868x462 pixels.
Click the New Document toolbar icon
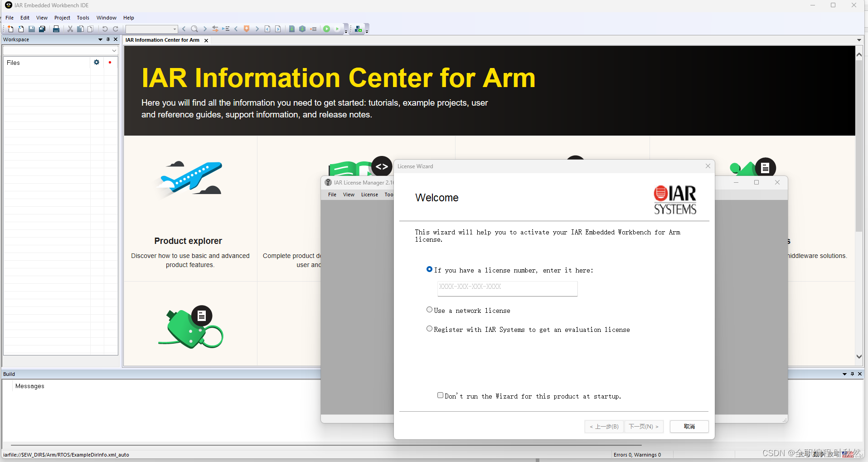click(x=10, y=29)
